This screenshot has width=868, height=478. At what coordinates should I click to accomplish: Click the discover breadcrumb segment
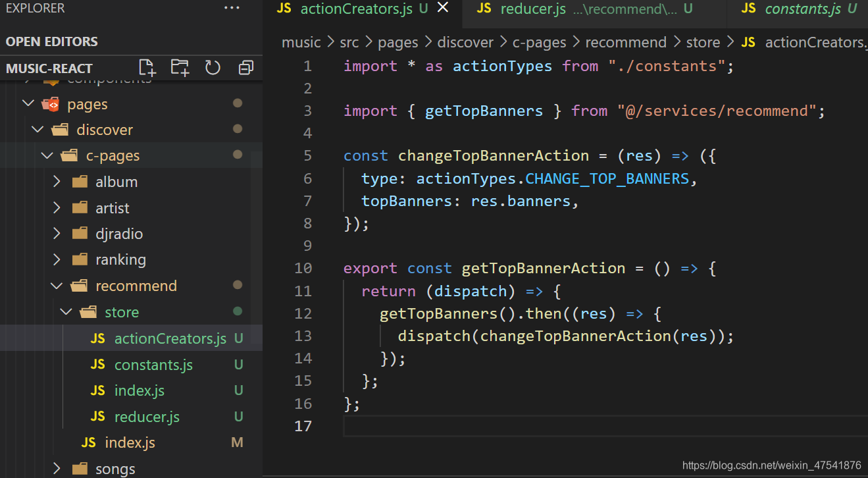click(x=465, y=42)
